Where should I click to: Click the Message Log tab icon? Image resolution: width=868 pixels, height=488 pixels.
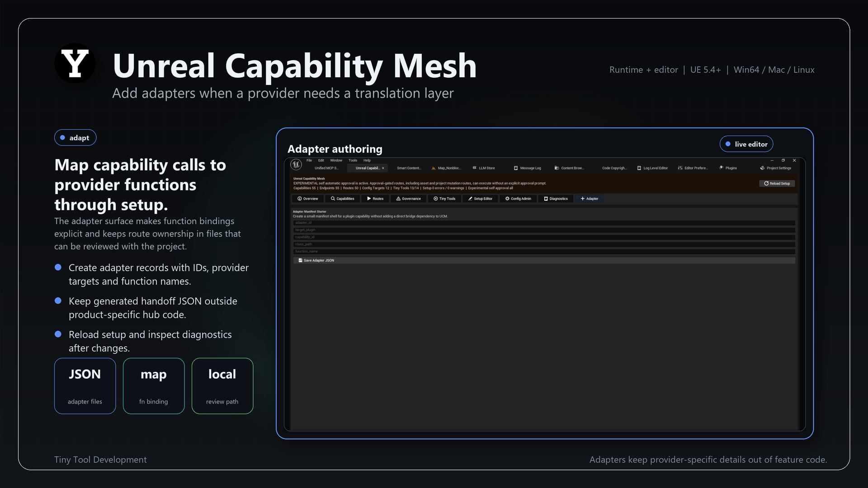tap(516, 168)
